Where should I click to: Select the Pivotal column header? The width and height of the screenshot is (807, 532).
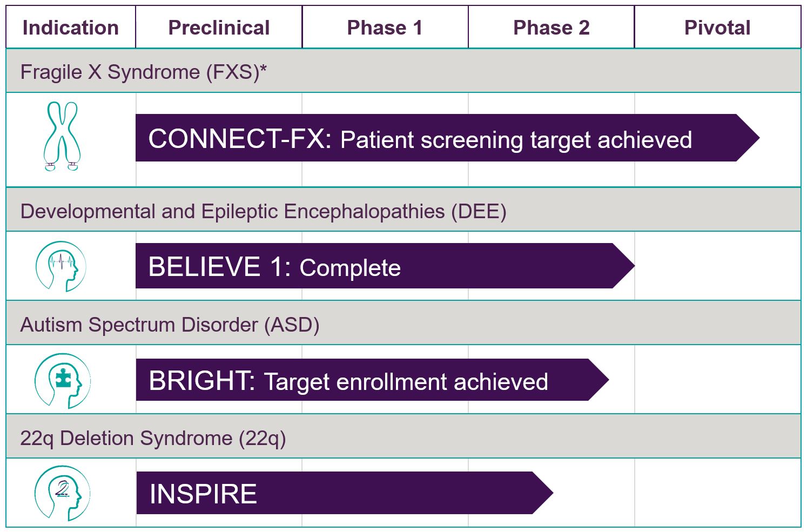[x=717, y=28]
